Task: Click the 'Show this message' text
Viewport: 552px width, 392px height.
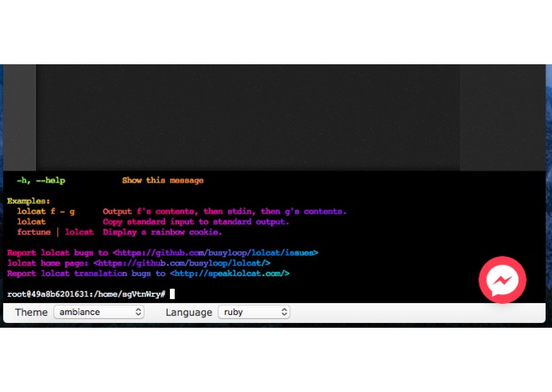Action: coord(163,180)
